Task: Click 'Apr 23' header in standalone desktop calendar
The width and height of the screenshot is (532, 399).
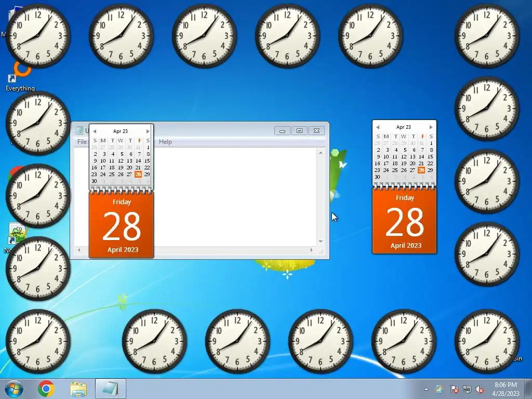Action: [x=403, y=127]
